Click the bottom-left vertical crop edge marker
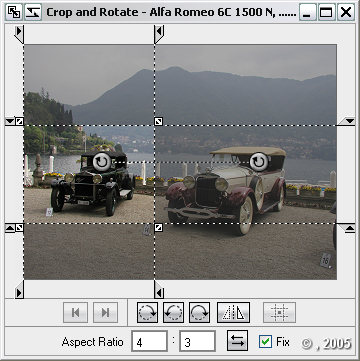Viewport: 360px width, 361px height. [x=19, y=289]
